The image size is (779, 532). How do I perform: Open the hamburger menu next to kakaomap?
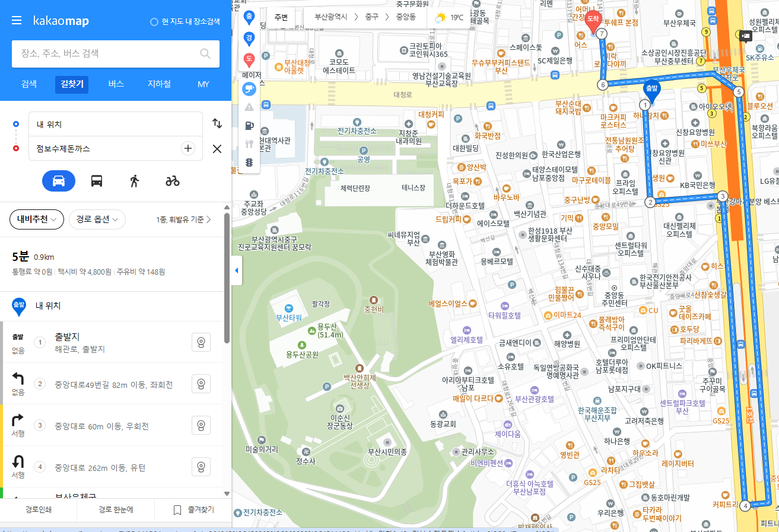pos(17,21)
